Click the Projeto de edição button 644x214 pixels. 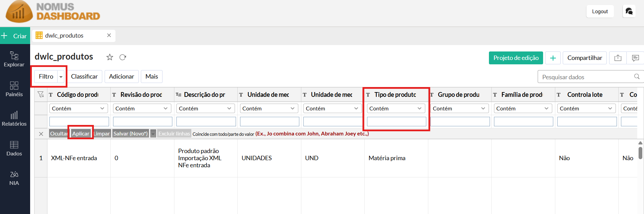click(x=516, y=58)
